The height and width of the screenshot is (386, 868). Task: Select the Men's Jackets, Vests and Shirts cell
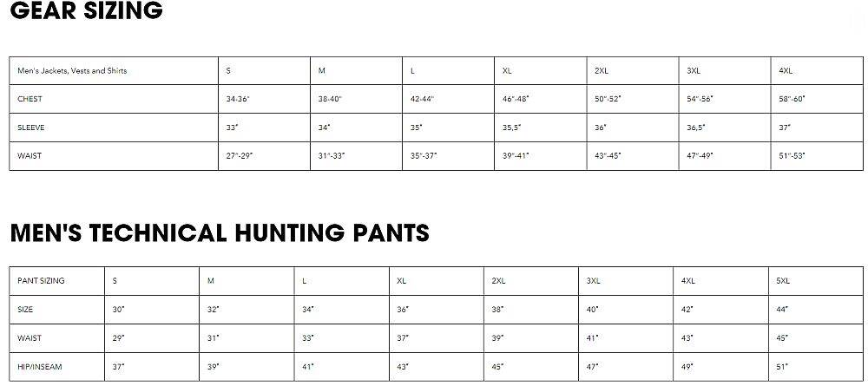click(x=72, y=71)
